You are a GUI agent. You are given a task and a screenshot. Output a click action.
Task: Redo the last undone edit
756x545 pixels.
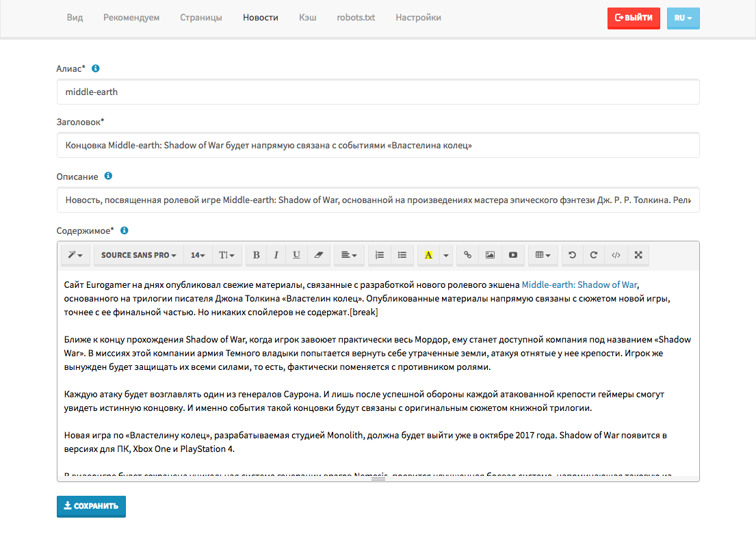(x=594, y=255)
